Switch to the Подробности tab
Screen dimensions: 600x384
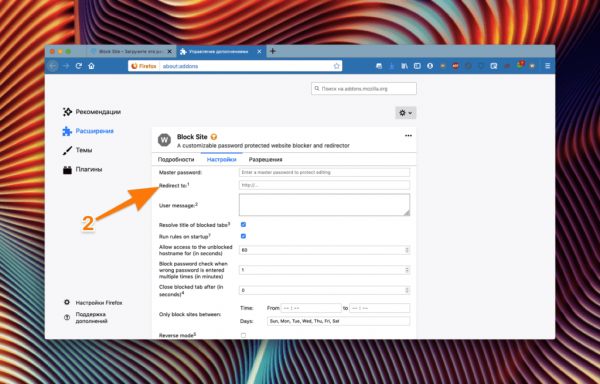click(x=176, y=159)
